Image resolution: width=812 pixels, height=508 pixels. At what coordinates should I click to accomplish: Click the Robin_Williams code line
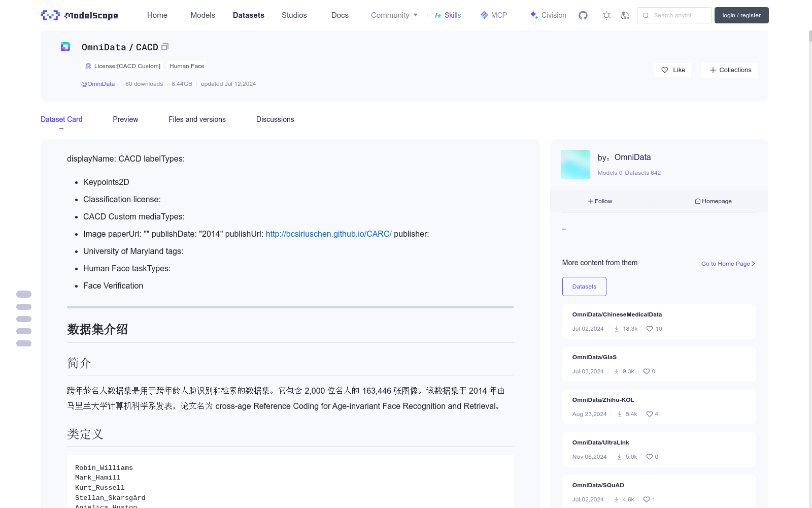pyautogui.click(x=104, y=468)
